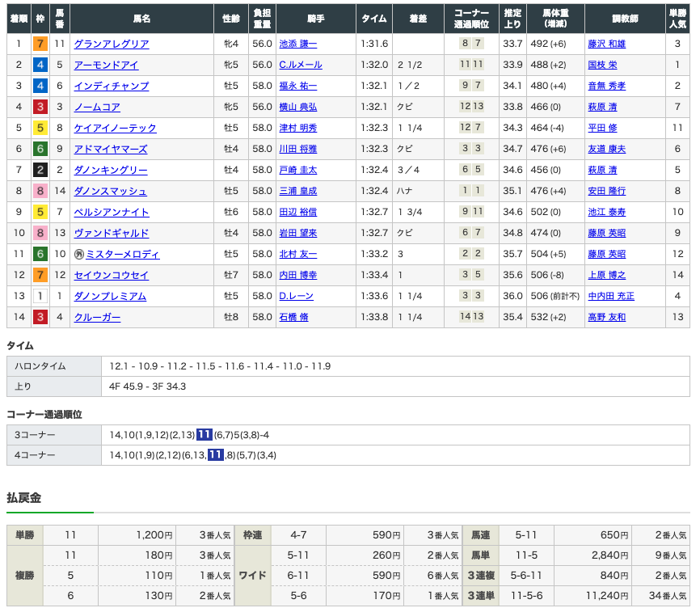Click 調教師 column header
This screenshot has height=608, width=700.
click(625, 19)
